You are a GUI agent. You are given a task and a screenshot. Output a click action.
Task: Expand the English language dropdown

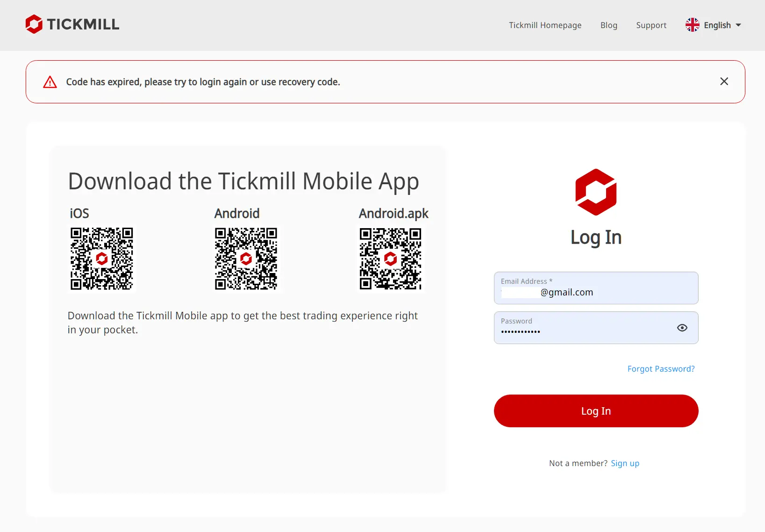point(714,25)
